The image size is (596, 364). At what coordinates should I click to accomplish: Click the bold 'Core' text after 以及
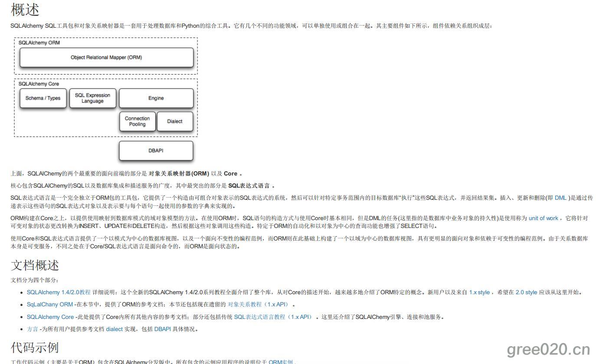(230, 173)
